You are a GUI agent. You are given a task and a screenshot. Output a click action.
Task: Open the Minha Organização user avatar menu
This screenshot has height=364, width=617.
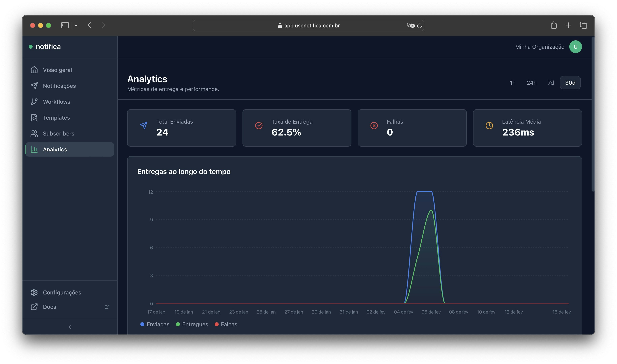575,47
